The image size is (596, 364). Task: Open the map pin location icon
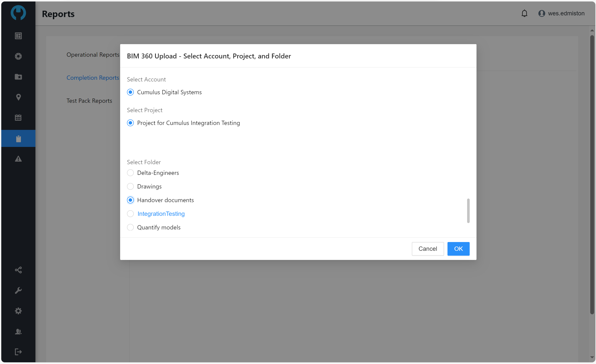click(18, 97)
